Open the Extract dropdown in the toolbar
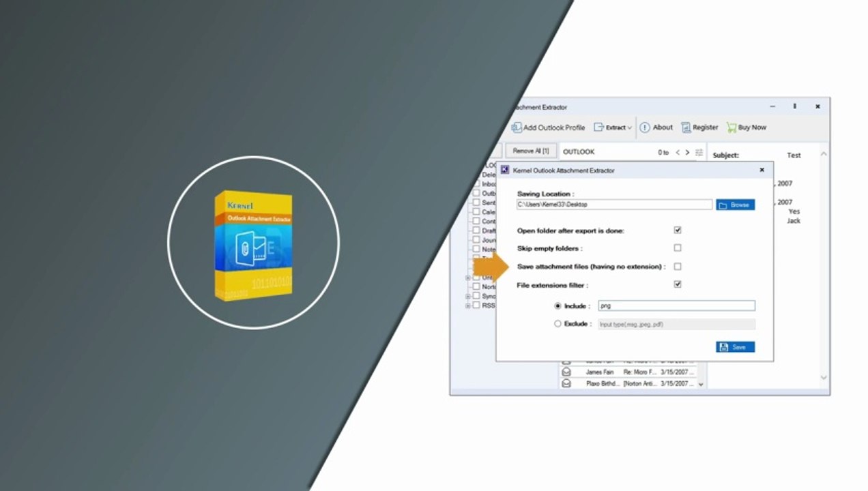868x491 pixels. click(x=613, y=128)
